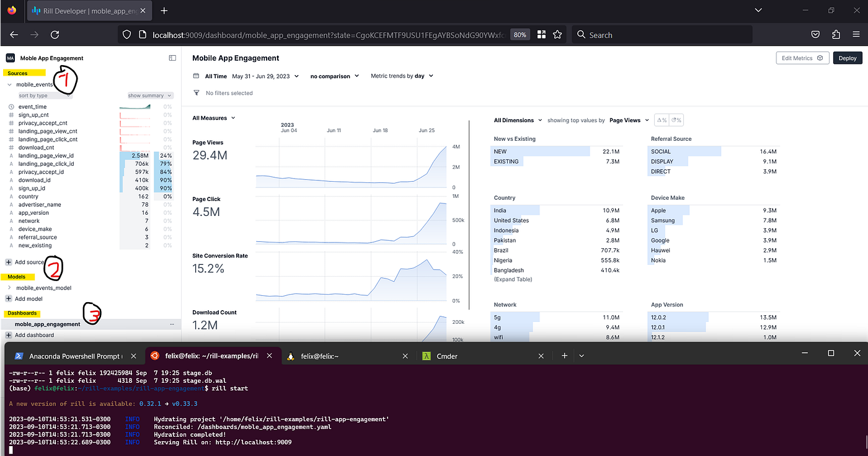868x456 pixels.
Task: Open the moble_app_engagement three-dot menu
Action: [172, 324]
